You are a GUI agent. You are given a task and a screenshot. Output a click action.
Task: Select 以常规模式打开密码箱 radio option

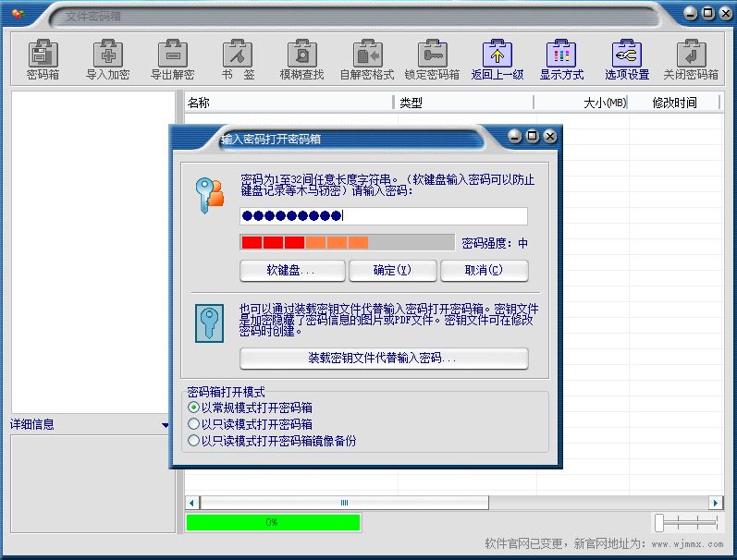[193, 408]
